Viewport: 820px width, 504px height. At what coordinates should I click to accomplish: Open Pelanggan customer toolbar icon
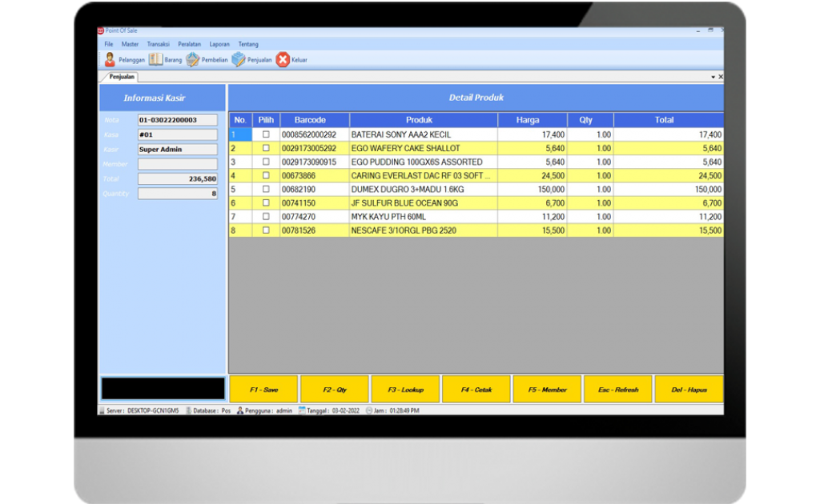point(110,60)
